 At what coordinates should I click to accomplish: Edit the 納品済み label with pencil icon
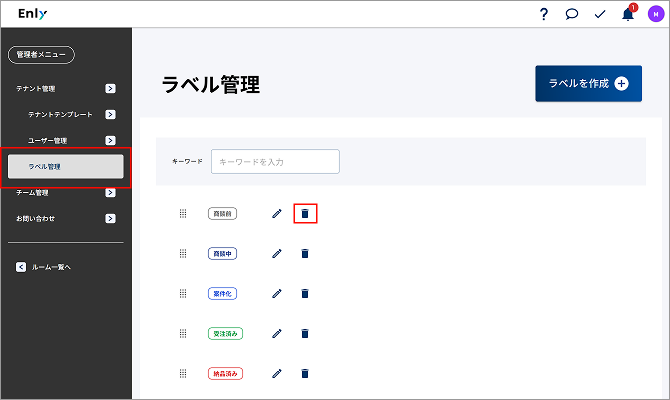coord(277,374)
